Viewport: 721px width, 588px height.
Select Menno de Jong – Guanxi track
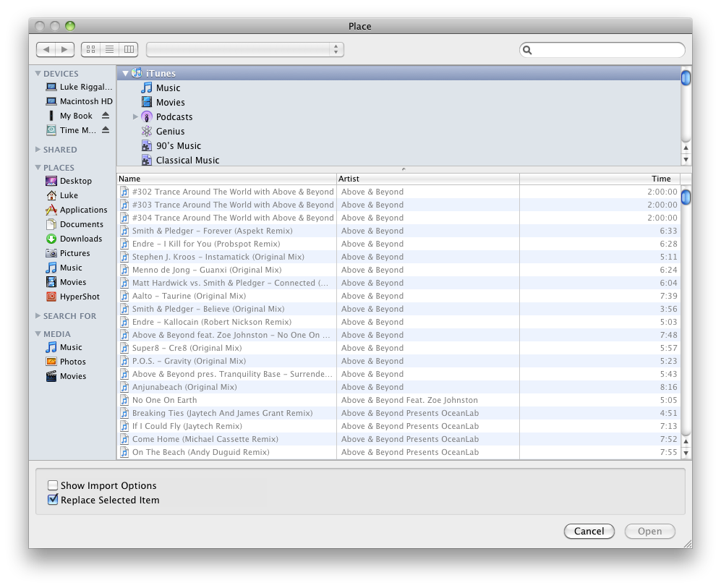click(398, 270)
